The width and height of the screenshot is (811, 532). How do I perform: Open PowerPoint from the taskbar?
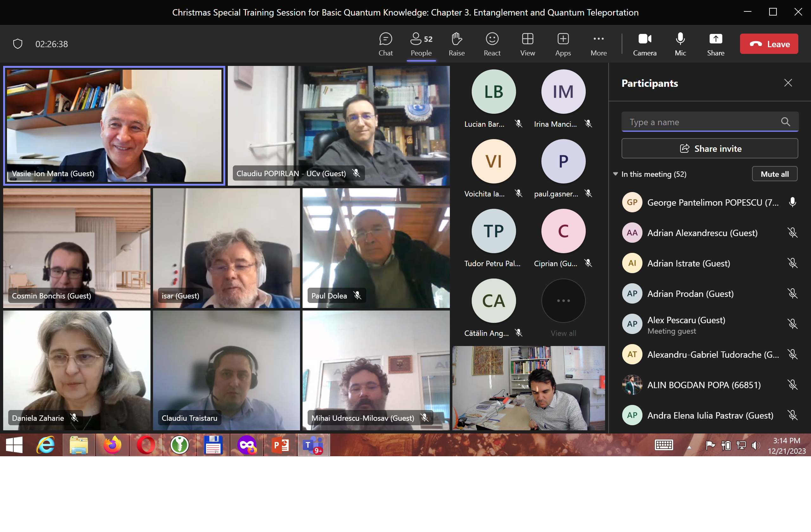point(280,445)
